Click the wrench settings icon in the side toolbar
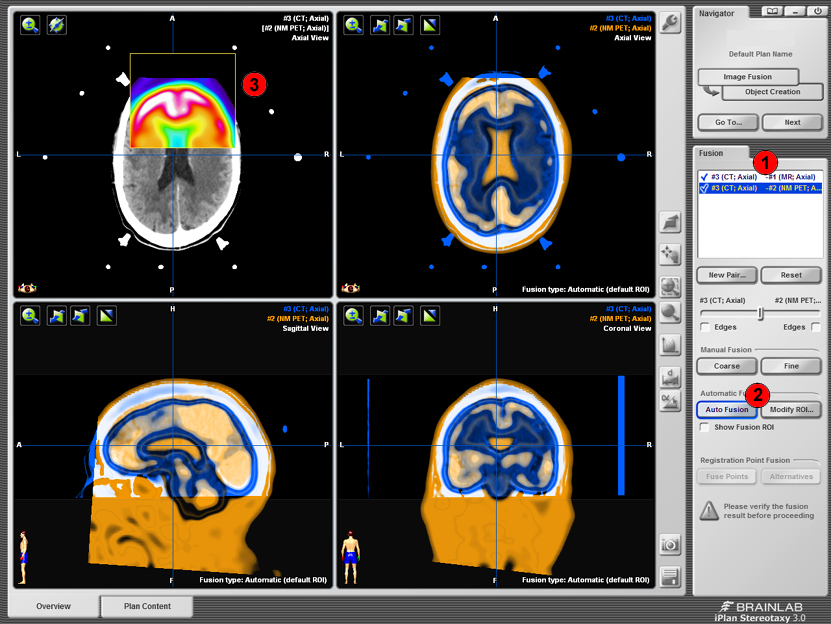This screenshot has height=624, width=831. tap(670, 24)
